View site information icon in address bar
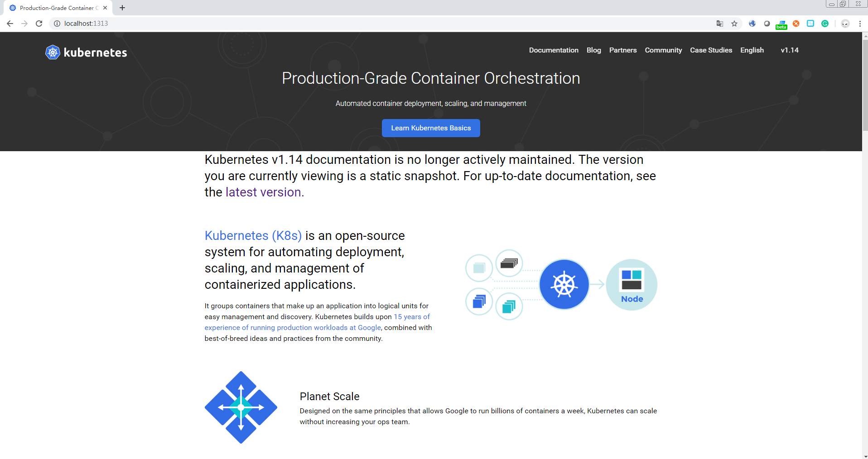 coord(57,24)
